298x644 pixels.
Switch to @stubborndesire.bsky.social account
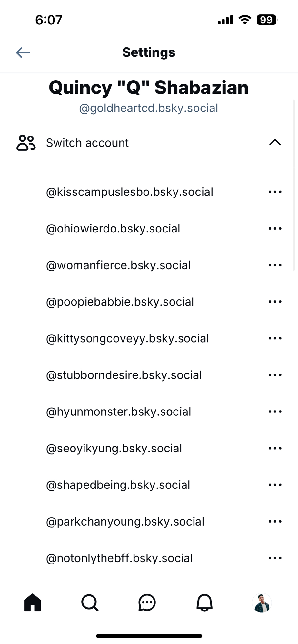(124, 375)
